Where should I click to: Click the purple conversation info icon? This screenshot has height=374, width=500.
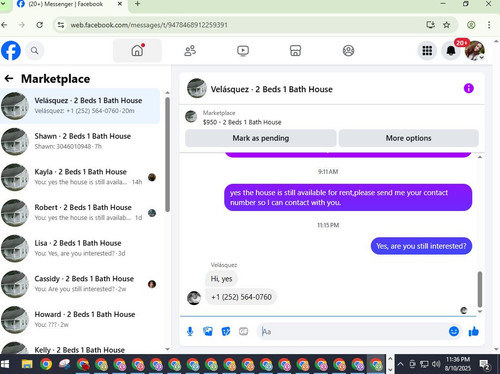click(x=468, y=88)
